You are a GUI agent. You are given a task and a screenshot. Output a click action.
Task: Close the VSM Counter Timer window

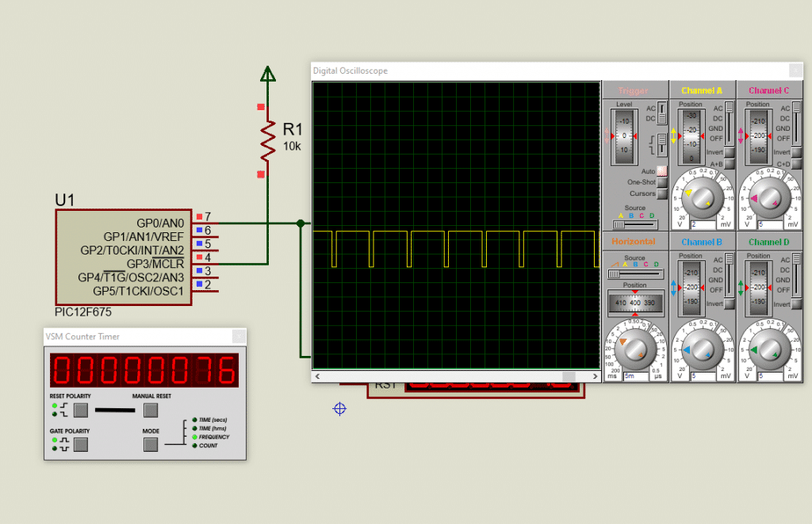click(239, 337)
